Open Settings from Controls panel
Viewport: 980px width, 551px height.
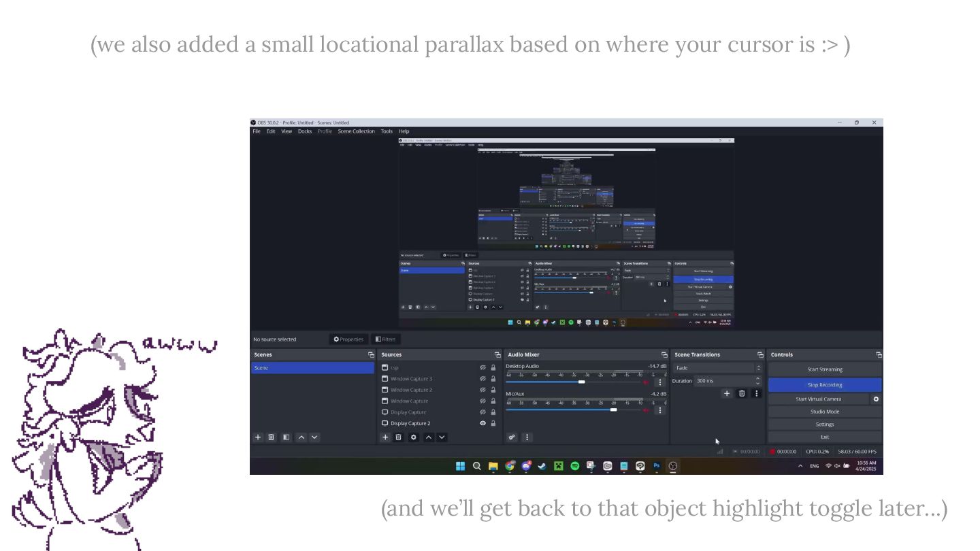(x=825, y=424)
